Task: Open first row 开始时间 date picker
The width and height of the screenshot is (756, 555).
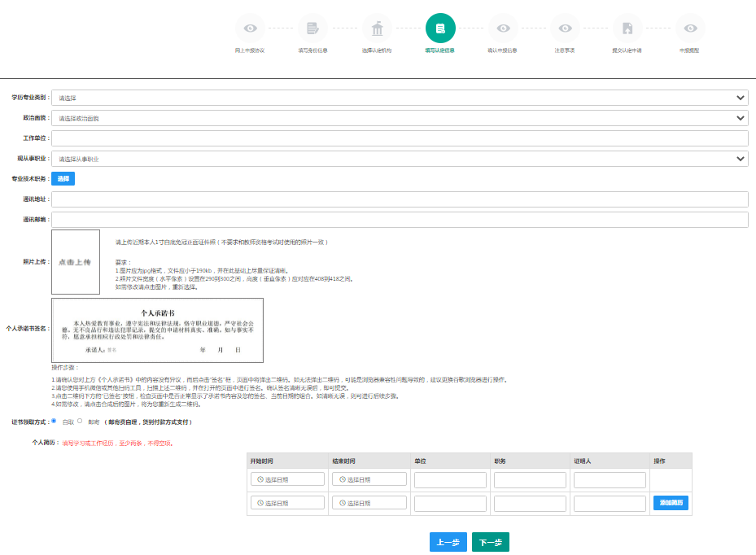Action: [x=287, y=479]
